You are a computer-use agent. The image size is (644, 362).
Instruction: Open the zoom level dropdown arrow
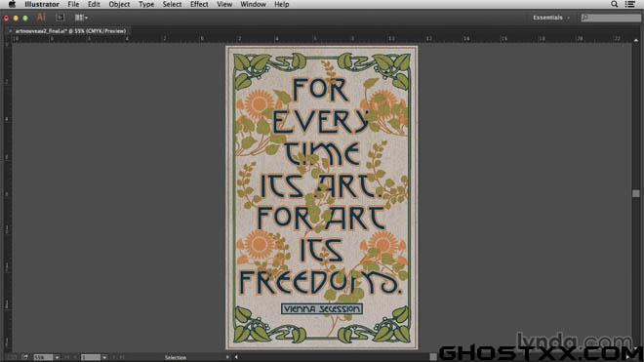pos(57,357)
